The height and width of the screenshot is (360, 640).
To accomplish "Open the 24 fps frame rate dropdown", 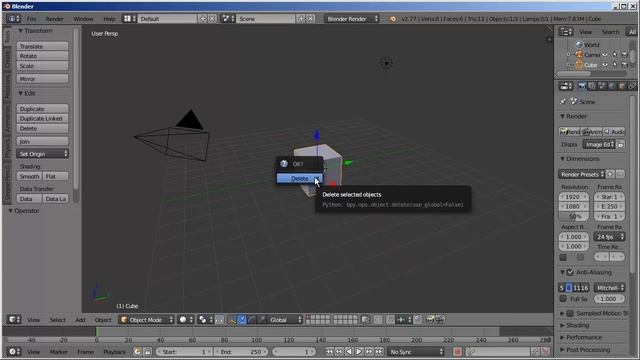I will pyautogui.click(x=609, y=237).
